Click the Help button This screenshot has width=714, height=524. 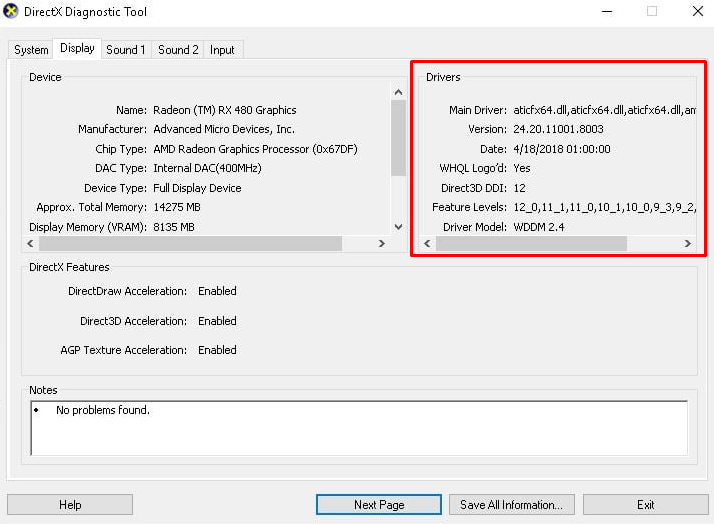click(x=70, y=504)
